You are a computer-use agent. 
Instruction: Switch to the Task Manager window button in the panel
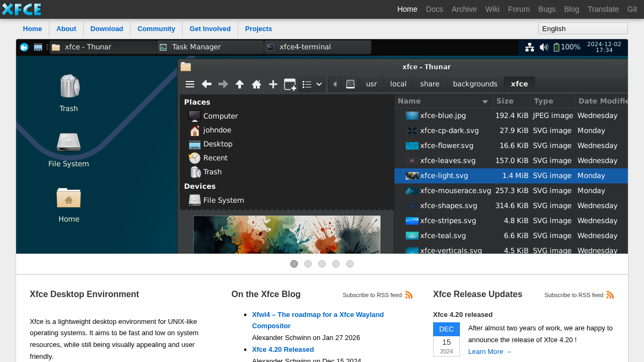[x=210, y=47]
